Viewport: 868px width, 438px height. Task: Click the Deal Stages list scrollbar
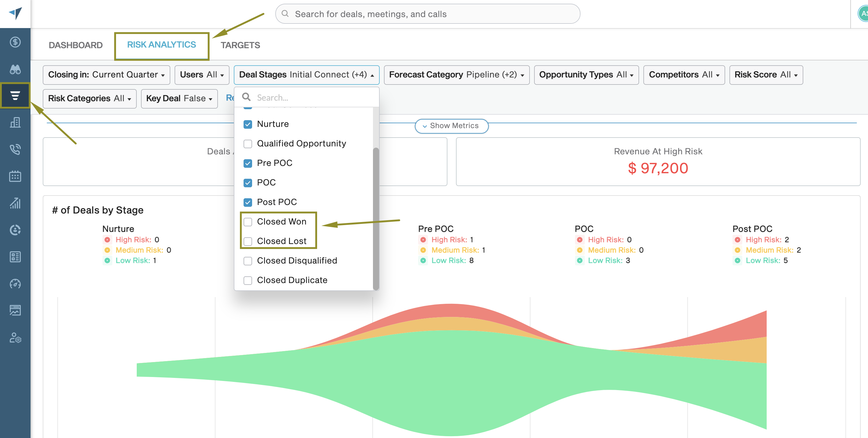[376, 218]
